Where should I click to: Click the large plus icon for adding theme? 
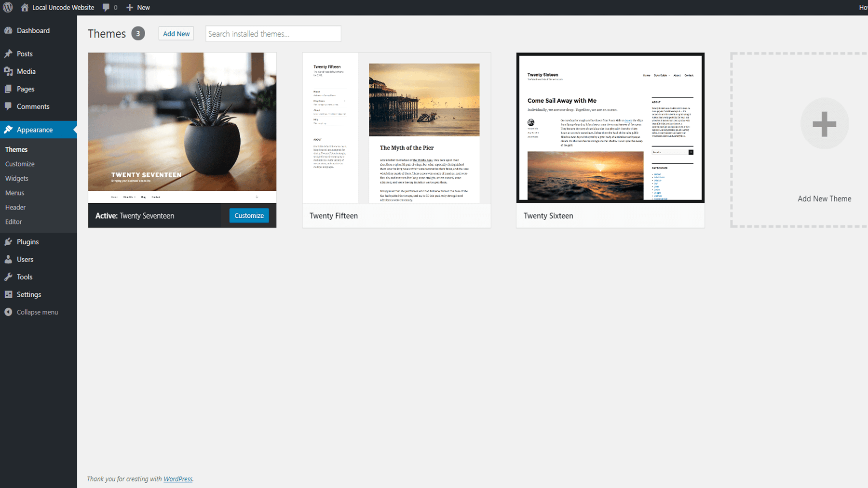[824, 124]
